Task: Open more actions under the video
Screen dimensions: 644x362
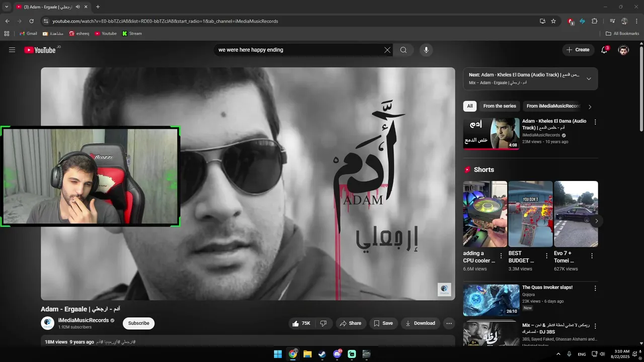Action: pyautogui.click(x=449, y=323)
